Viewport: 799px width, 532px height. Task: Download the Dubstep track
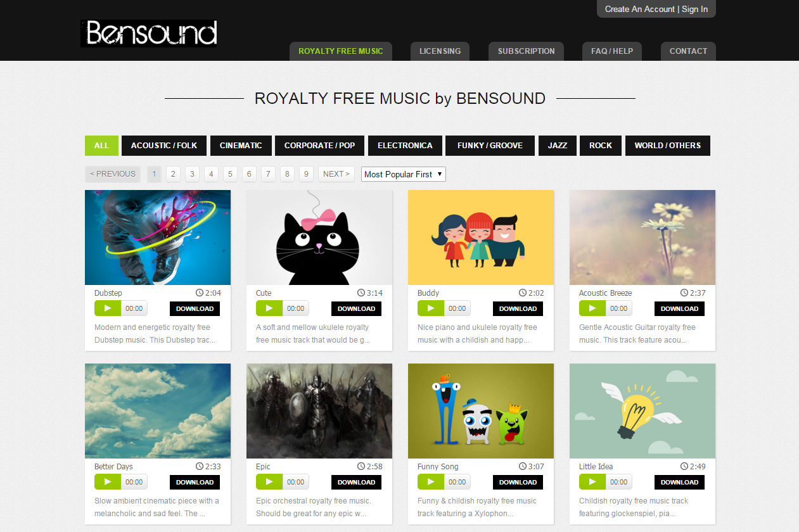pyautogui.click(x=195, y=308)
